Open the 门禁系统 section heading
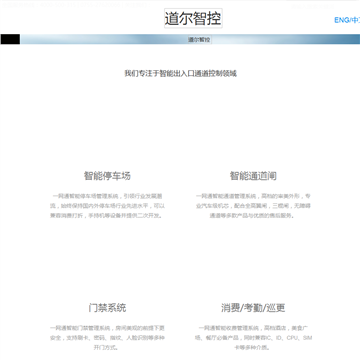The width and height of the screenshot is (360, 360). click(x=107, y=307)
